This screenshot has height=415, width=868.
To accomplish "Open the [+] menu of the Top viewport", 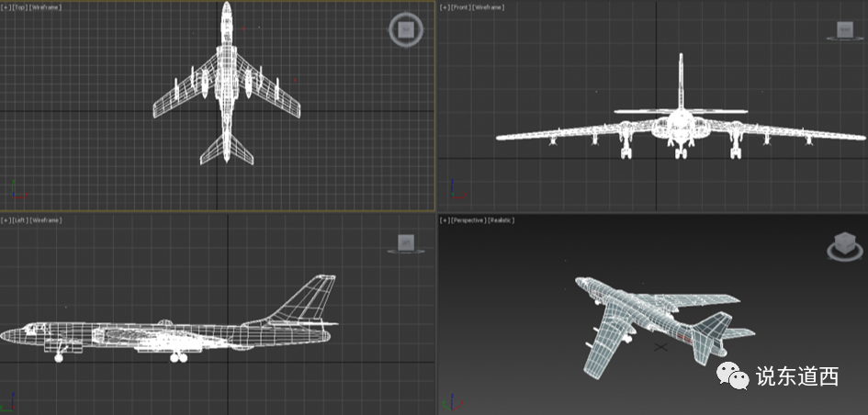I will (6, 7).
